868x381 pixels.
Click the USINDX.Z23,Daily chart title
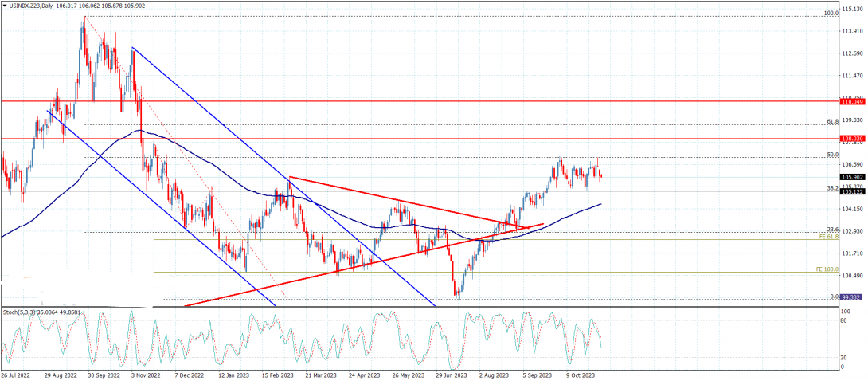[31, 5]
